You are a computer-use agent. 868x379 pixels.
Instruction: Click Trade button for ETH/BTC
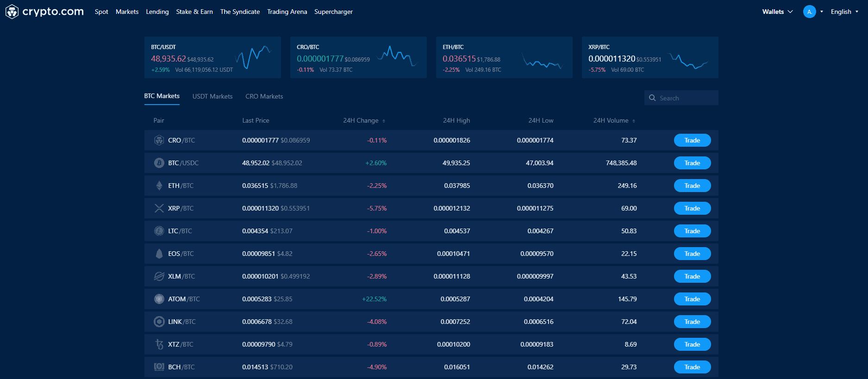point(692,186)
